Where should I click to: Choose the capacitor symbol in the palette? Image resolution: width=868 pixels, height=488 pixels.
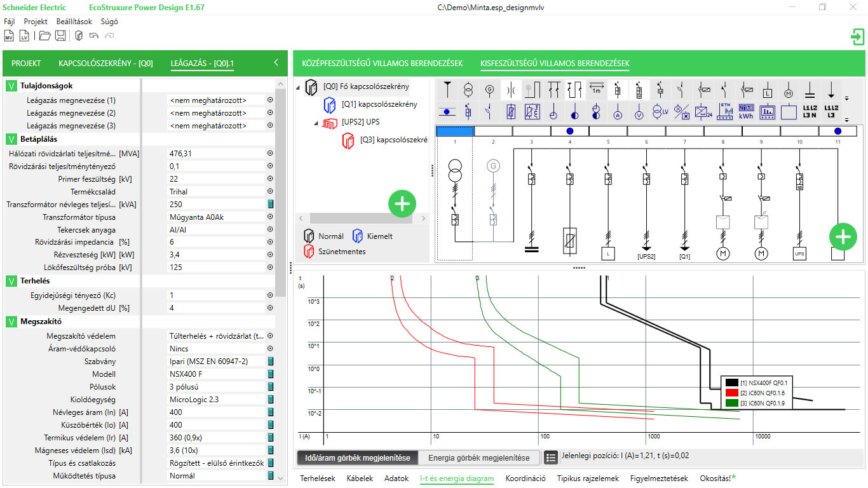[810, 88]
